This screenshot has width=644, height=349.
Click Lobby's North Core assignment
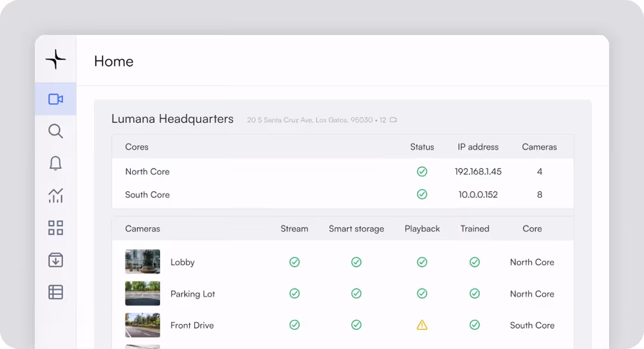(532, 262)
